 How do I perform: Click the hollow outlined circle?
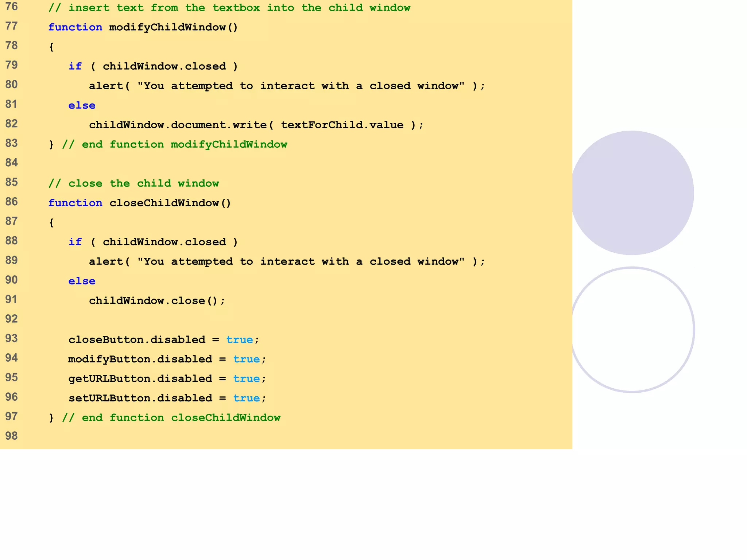pyautogui.click(x=632, y=330)
